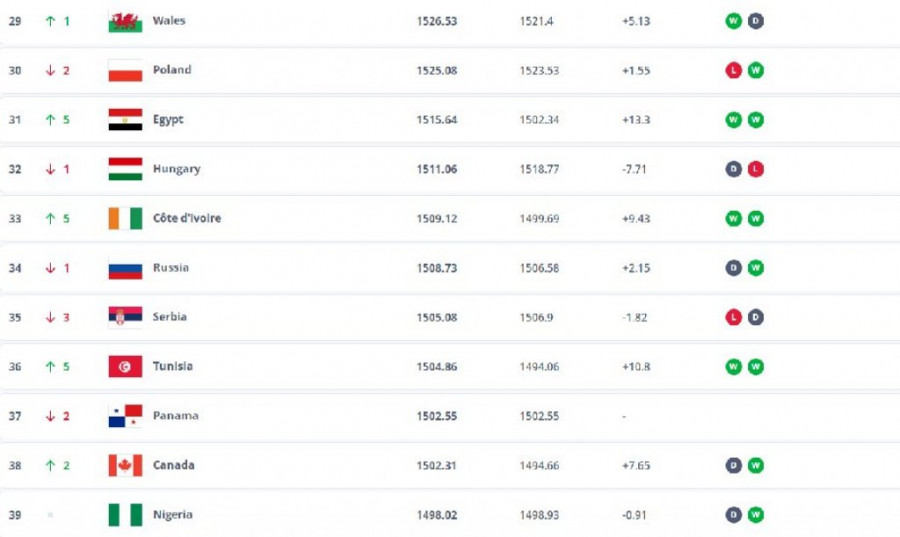
Task: Click the Panama flag icon
Action: pyautogui.click(x=125, y=416)
